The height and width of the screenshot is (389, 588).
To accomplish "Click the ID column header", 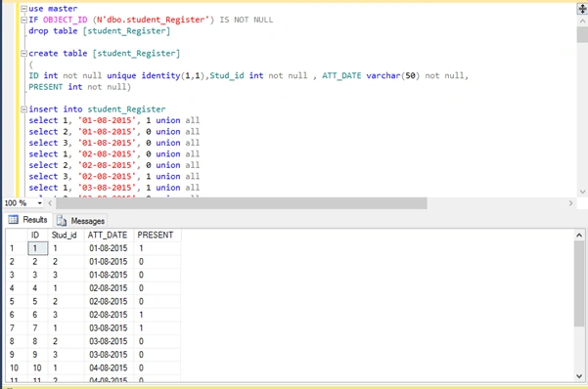I will tap(38, 235).
